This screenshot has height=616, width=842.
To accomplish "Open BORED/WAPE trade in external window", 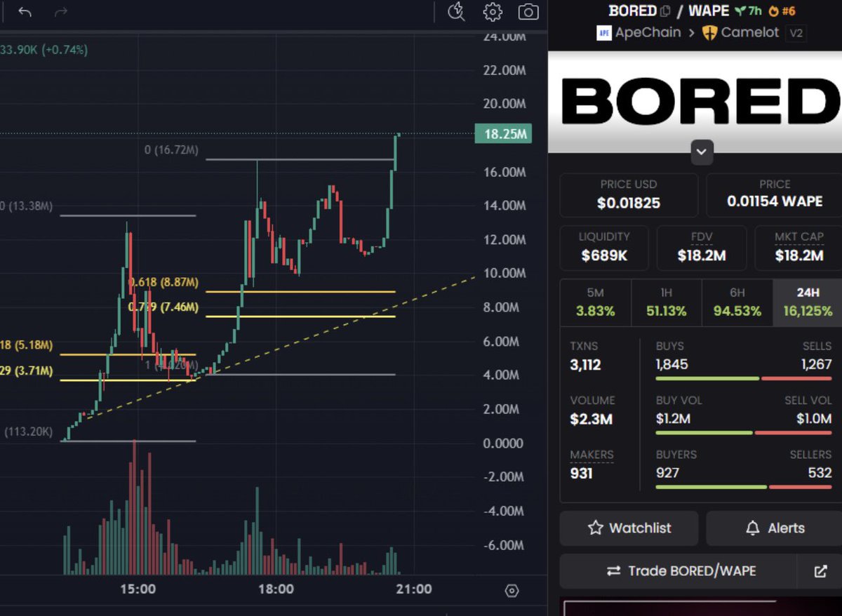I will tap(820, 571).
